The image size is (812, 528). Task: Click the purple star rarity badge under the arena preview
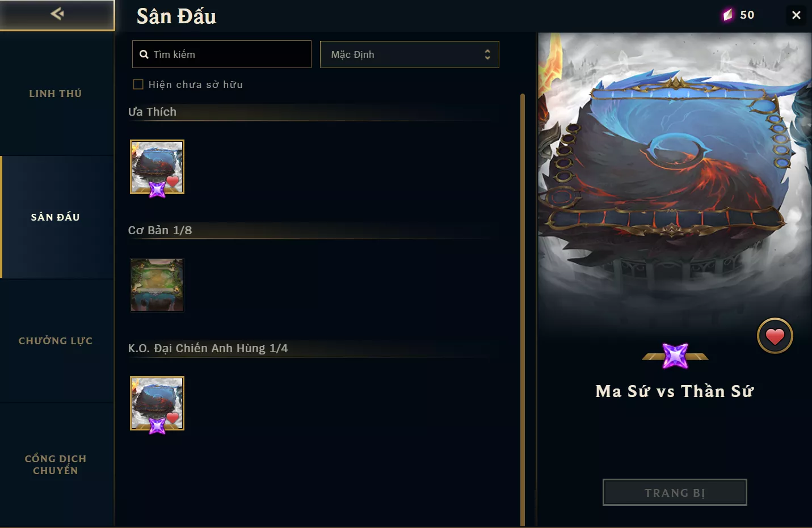[675, 356]
